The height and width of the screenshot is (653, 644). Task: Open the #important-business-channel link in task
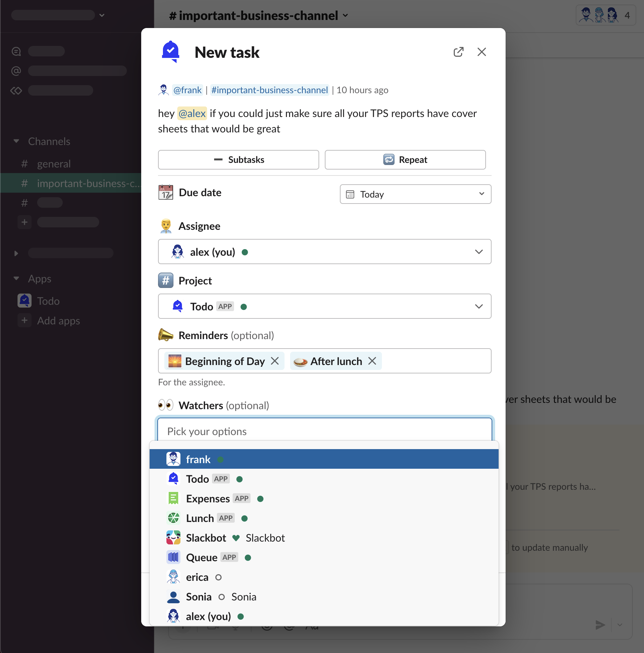269,90
